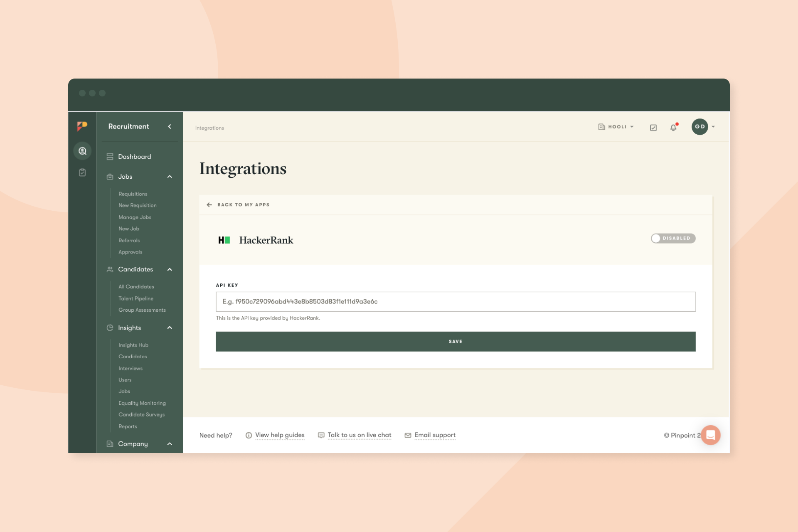The image size is (798, 532).
Task: Open the notifications bell
Action: pyautogui.click(x=673, y=128)
